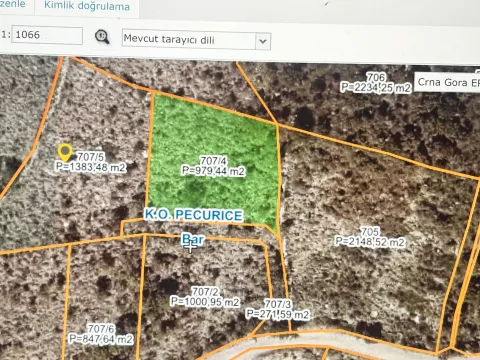Click area text P=1383,48 m2
Image resolution: width=480 pixels, height=360 pixels.
click(x=91, y=167)
